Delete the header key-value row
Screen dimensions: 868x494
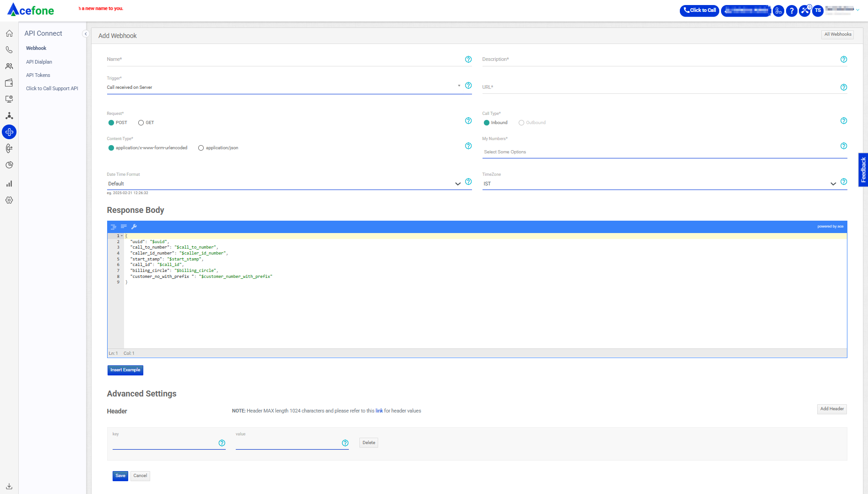click(369, 443)
